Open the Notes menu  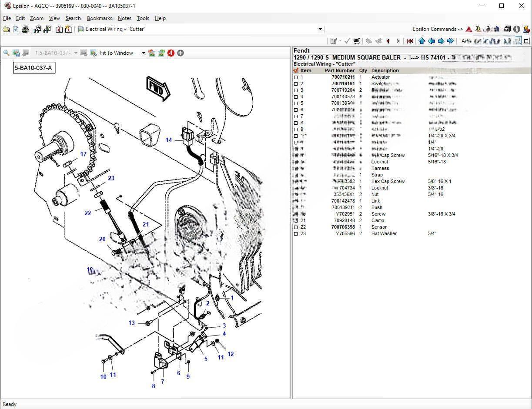(x=124, y=18)
